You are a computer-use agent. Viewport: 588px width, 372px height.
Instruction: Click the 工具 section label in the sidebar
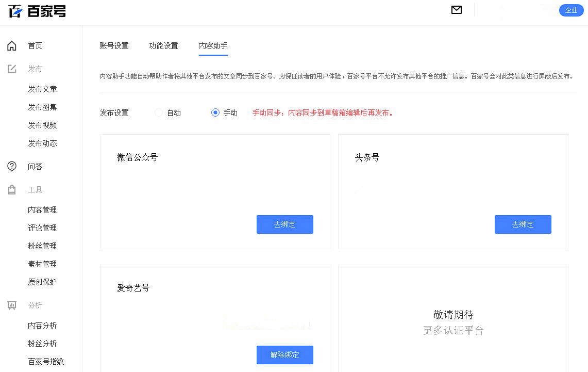click(35, 189)
